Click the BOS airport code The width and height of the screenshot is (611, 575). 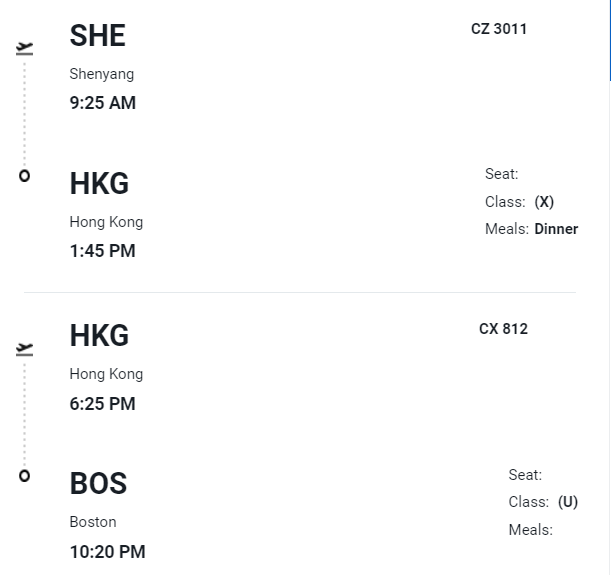98,484
